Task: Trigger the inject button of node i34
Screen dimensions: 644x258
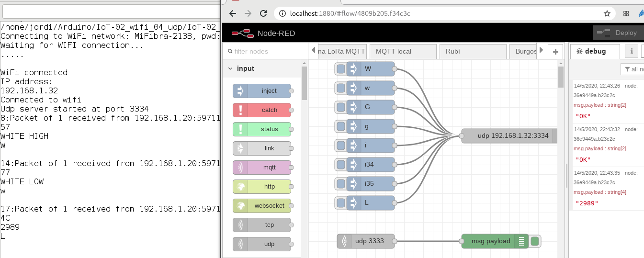Action: [340, 165]
